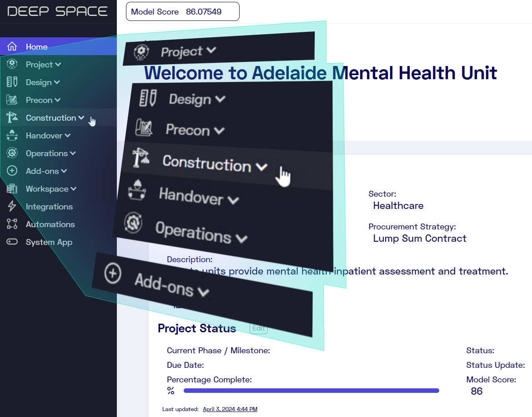Click the 'Project Status' heading

(x=197, y=328)
